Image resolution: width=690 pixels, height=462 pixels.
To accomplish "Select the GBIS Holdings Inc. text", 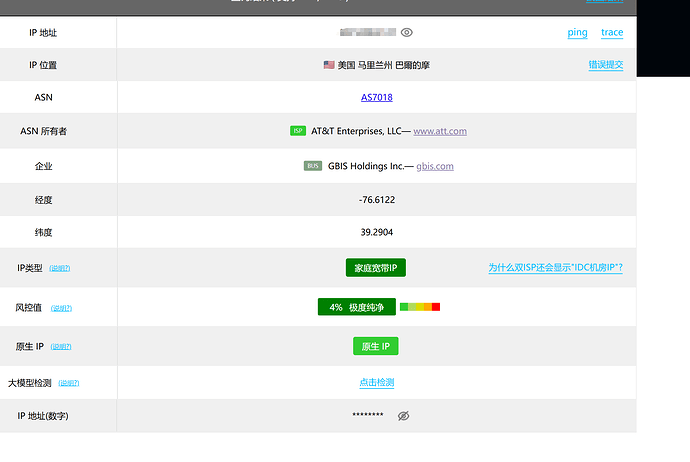I will tap(366, 166).
